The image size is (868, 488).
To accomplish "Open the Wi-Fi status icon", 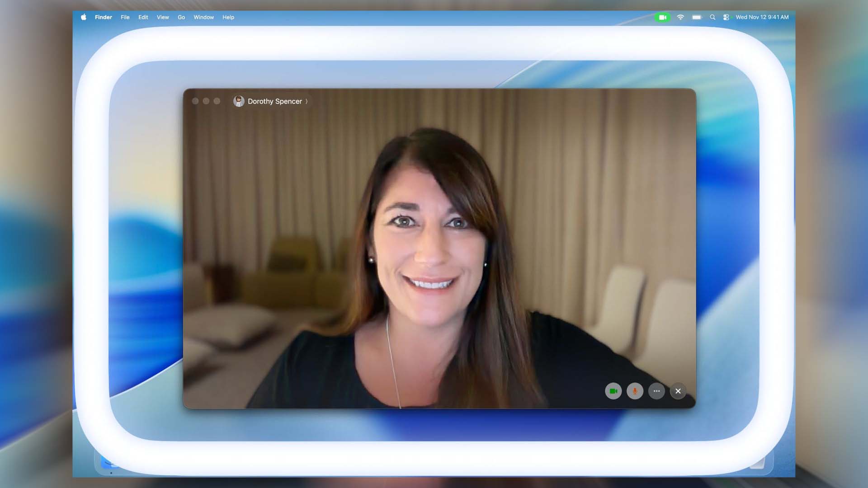I will (680, 17).
